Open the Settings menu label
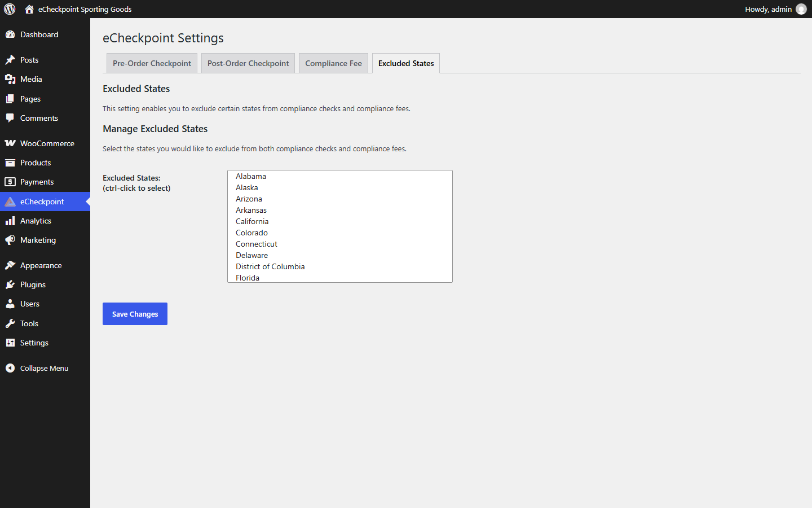 34,343
